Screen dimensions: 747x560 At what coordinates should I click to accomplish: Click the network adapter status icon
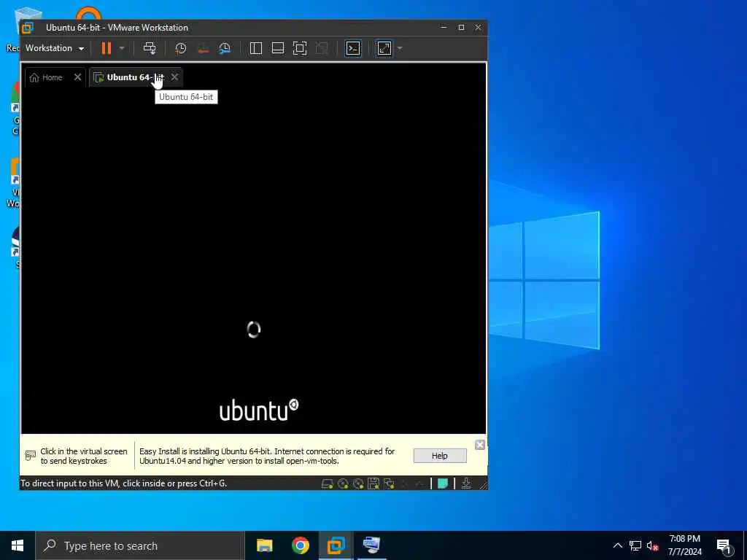click(390, 484)
